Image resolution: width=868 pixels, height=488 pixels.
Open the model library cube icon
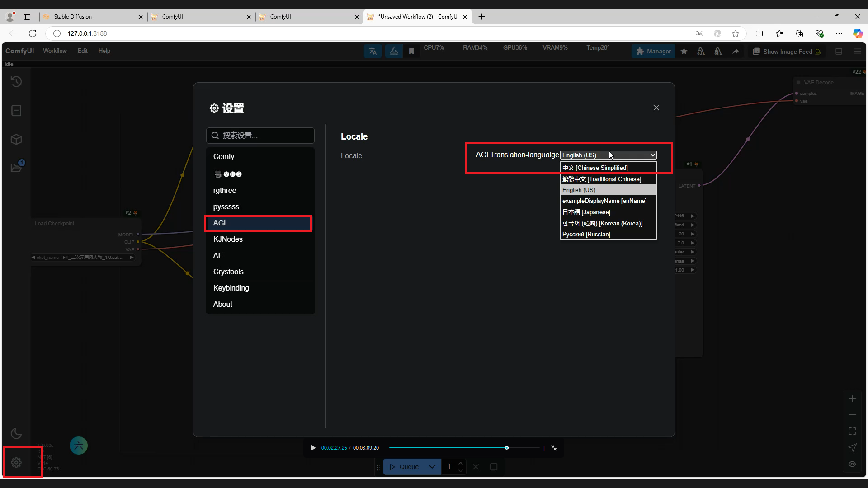coord(16,140)
